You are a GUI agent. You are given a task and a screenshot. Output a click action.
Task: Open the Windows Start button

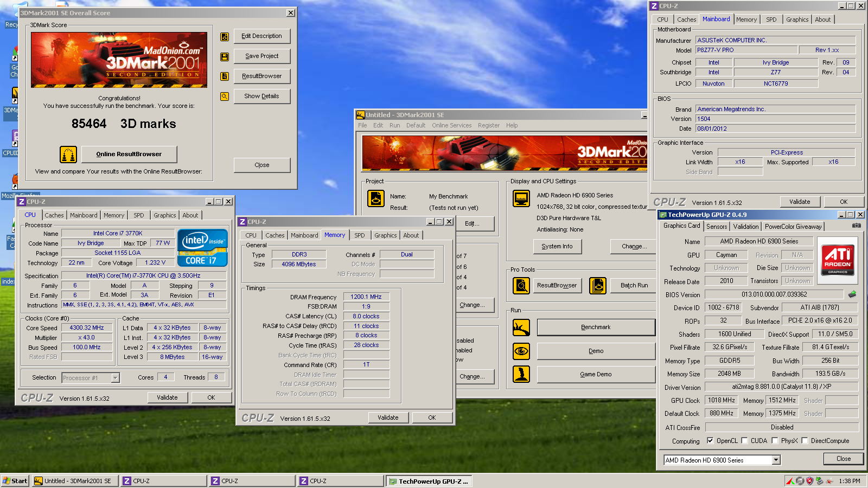tap(15, 481)
